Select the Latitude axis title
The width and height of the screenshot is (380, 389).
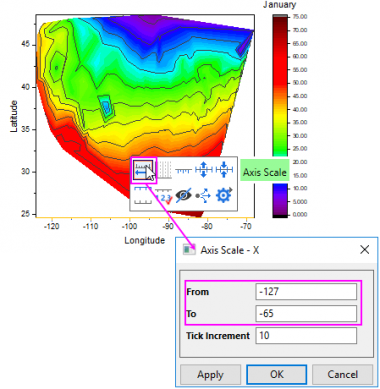[14, 116]
